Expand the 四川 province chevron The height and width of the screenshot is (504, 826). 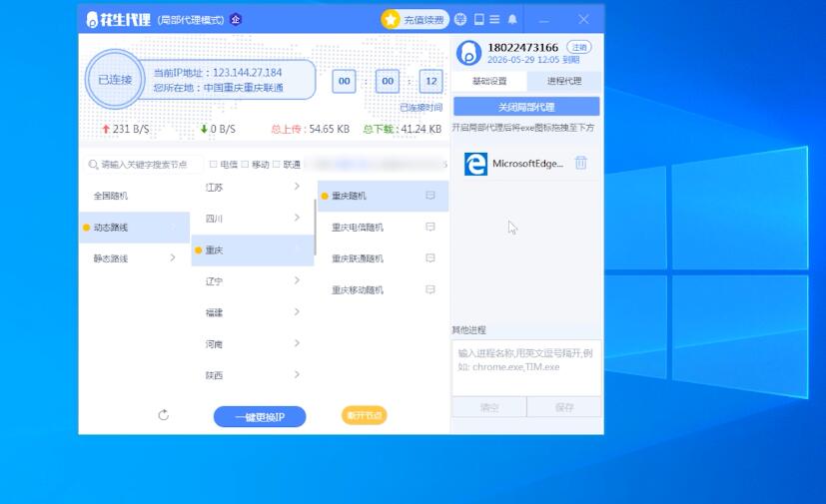297,218
